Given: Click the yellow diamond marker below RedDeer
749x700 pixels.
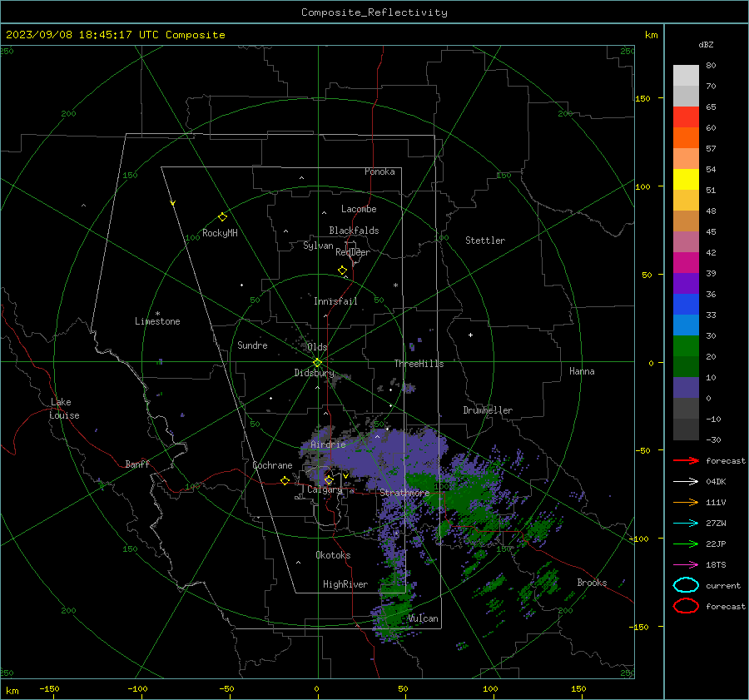Looking at the screenshot, I should point(343,271).
